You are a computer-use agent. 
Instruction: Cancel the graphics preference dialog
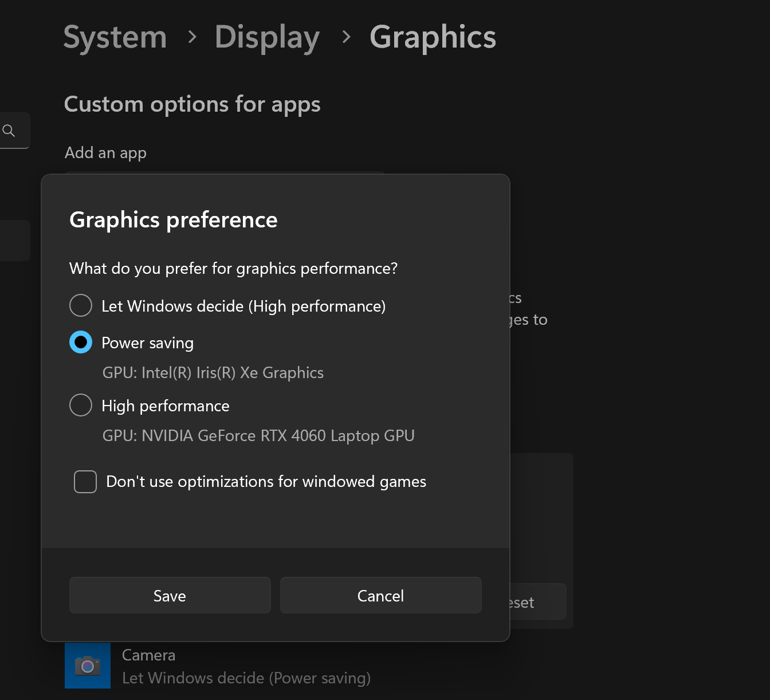380,595
